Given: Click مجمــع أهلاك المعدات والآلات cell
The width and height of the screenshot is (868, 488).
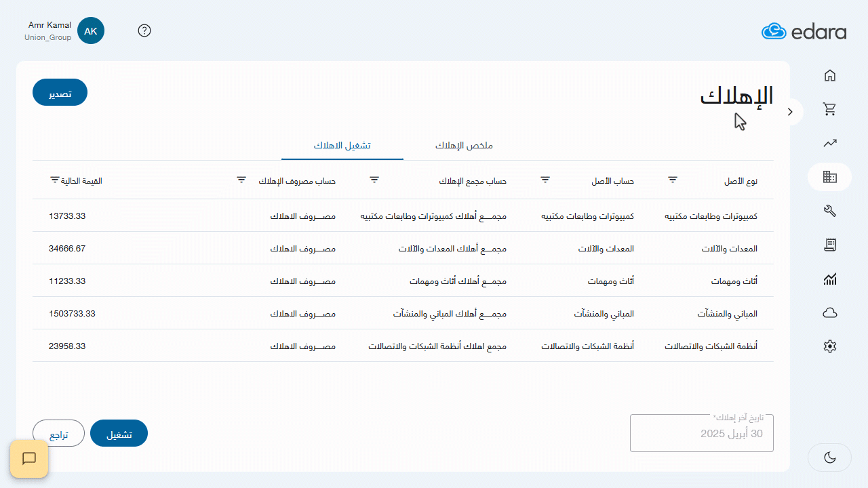Looking at the screenshot, I should pyautogui.click(x=452, y=249).
